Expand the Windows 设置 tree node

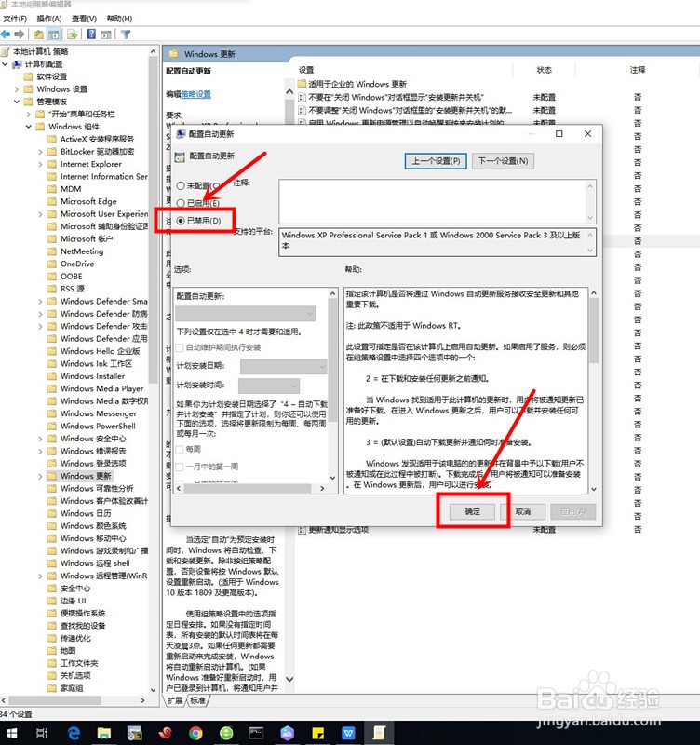(17, 89)
